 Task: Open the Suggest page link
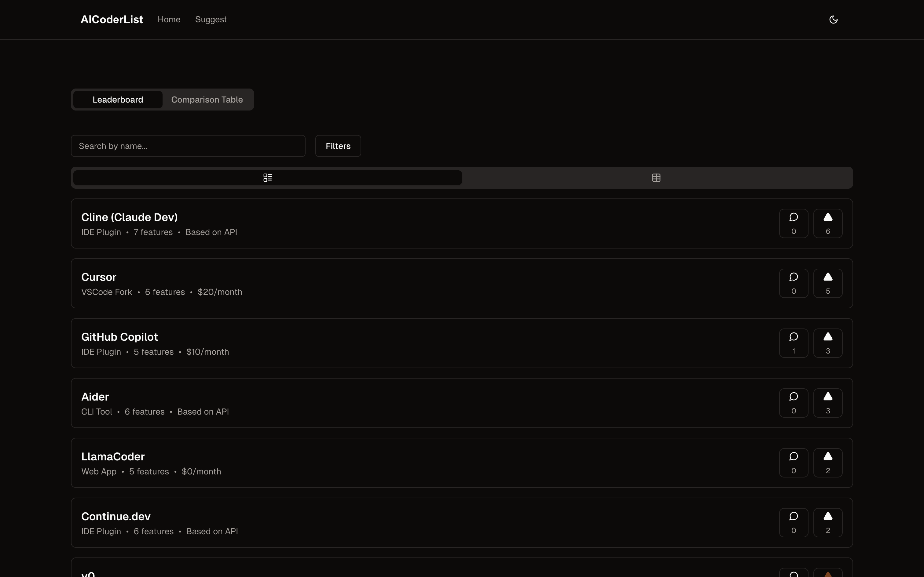click(x=211, y=20)
